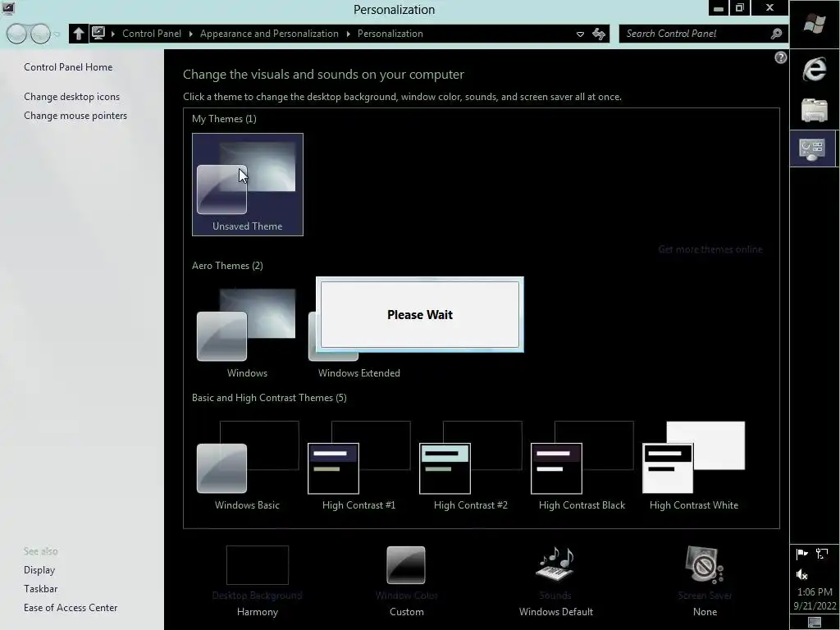Open the address bar history dropdown
This screenshot has height=630, width=840.
coord(580,34)
